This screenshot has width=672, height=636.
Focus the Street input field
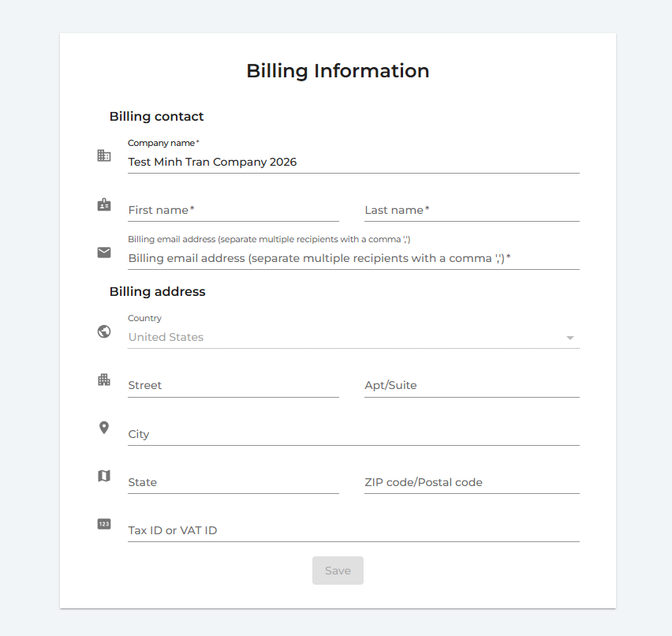(233, 386)
